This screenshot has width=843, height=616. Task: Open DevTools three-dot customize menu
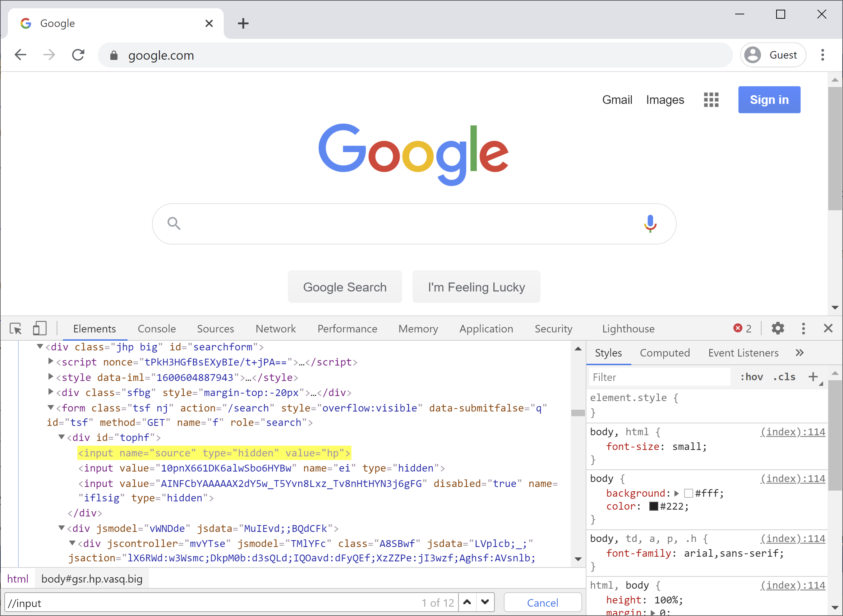point(803,328)
